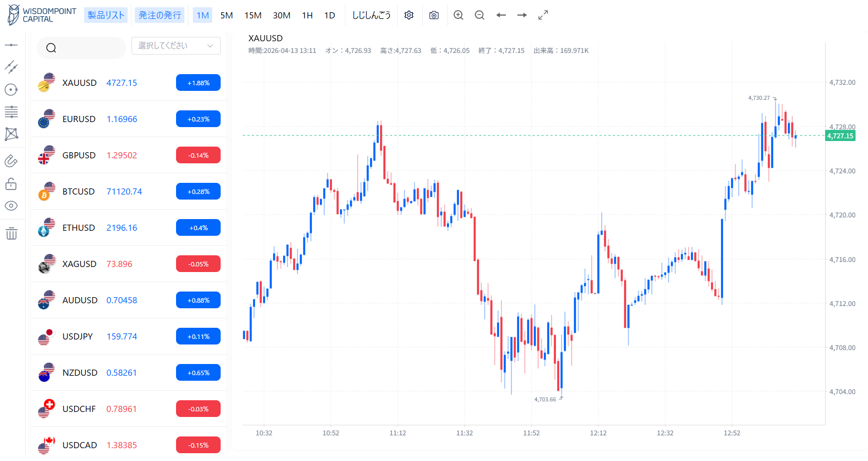The width and height of the screenshot is (868, 461).
Task: Select EURUSD from the watchlist
Action: 80,119
